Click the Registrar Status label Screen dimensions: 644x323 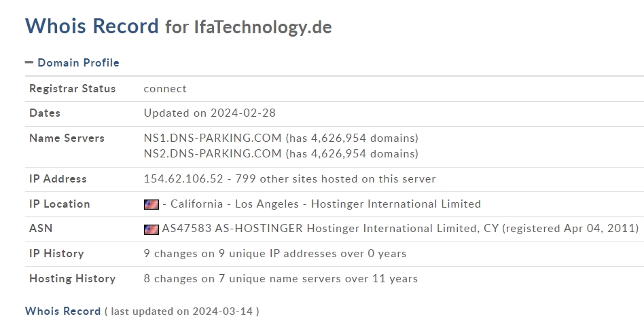(72, 89)
